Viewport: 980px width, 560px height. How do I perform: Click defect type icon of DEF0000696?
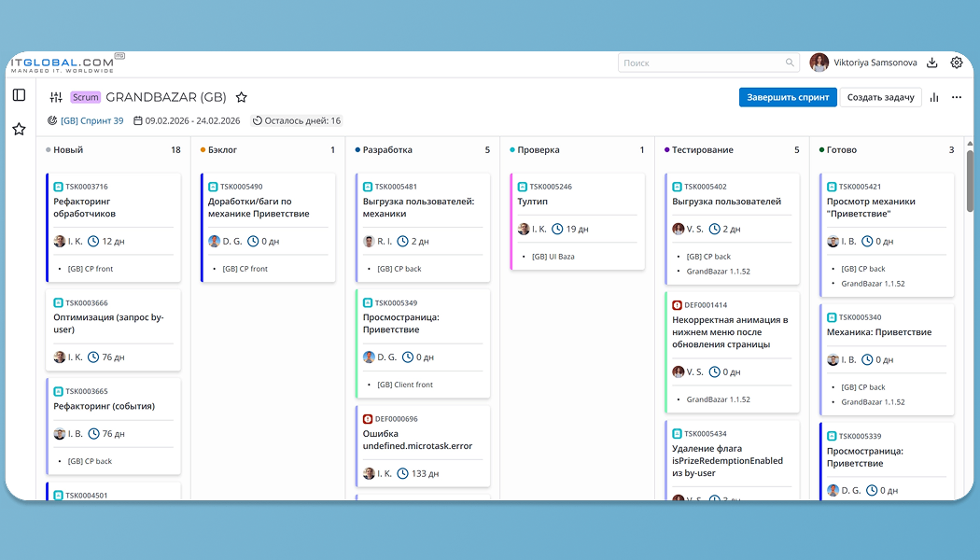(x=368, y=419)
